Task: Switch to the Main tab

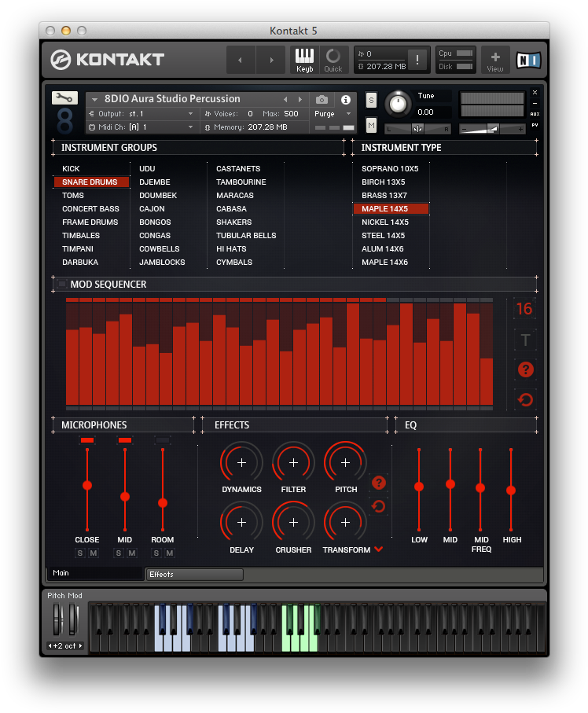Action: pos(94,573)
